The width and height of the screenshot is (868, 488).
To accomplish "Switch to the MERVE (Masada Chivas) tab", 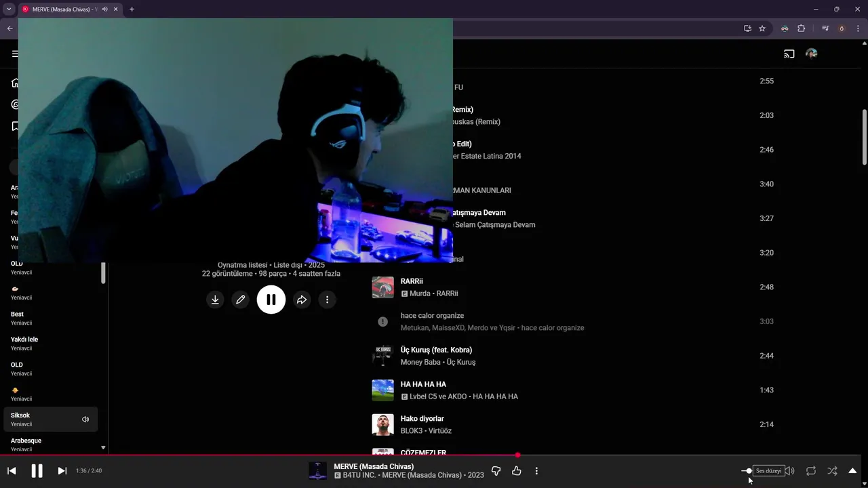I will click(65, 9).
